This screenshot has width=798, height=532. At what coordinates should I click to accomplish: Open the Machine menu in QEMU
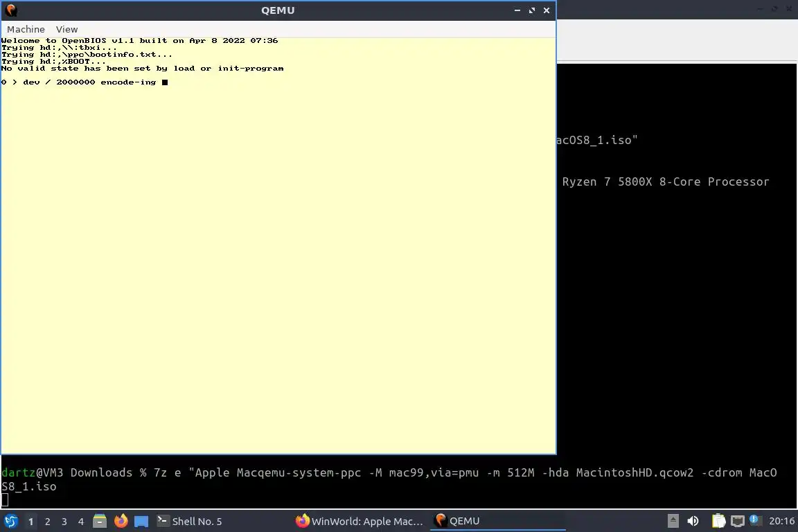pyautogui.click(x=26, y=30)
